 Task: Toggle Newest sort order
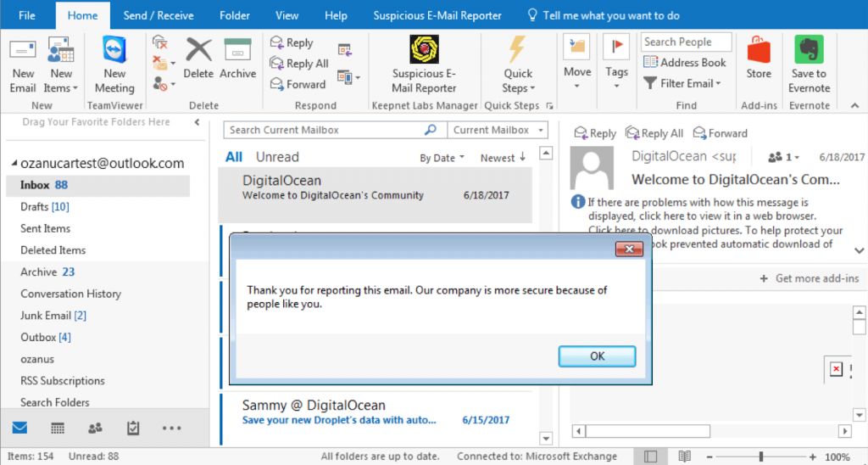click(503, 158)
